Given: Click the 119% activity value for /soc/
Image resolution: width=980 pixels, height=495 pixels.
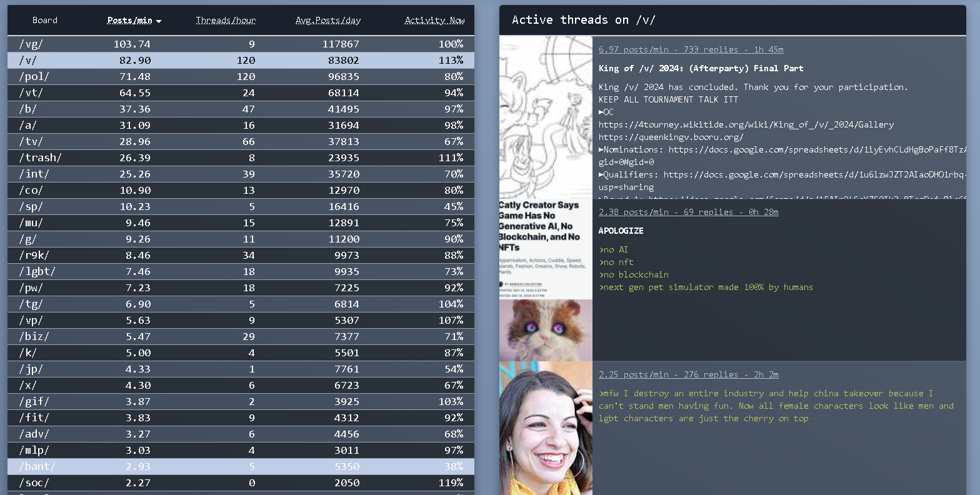Looking at the screenshot, I should click(451, 483).
